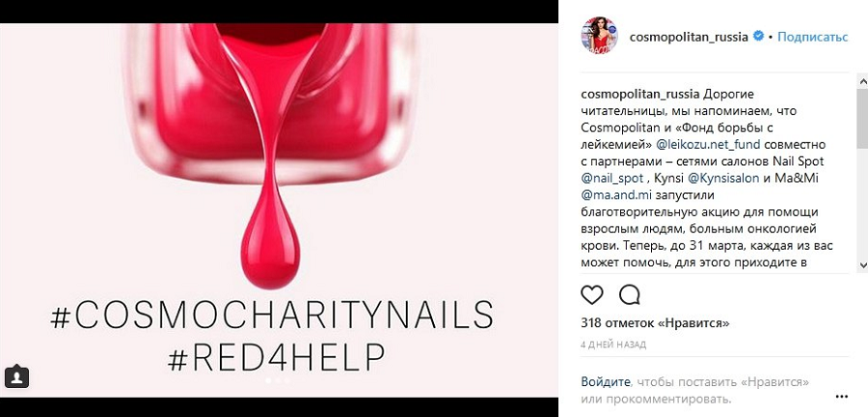Show tagged people icon on the photo
Viewport: 868px width, 417px height.
coord(16,377)
